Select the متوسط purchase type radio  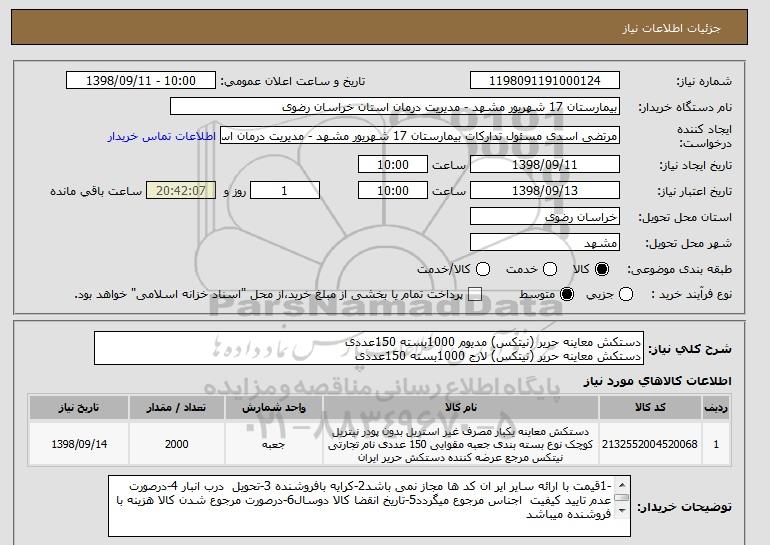(x=567, y=295)
